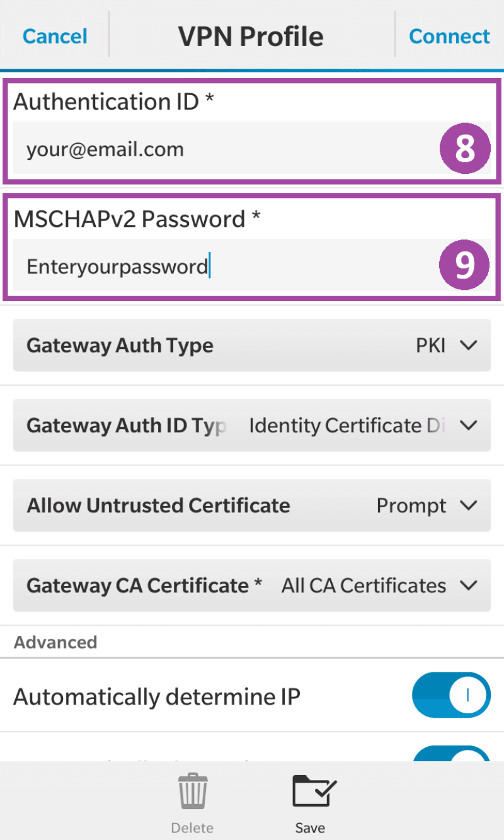Click the Delete trash can icon
504x840 pixels.
[192, 793]
